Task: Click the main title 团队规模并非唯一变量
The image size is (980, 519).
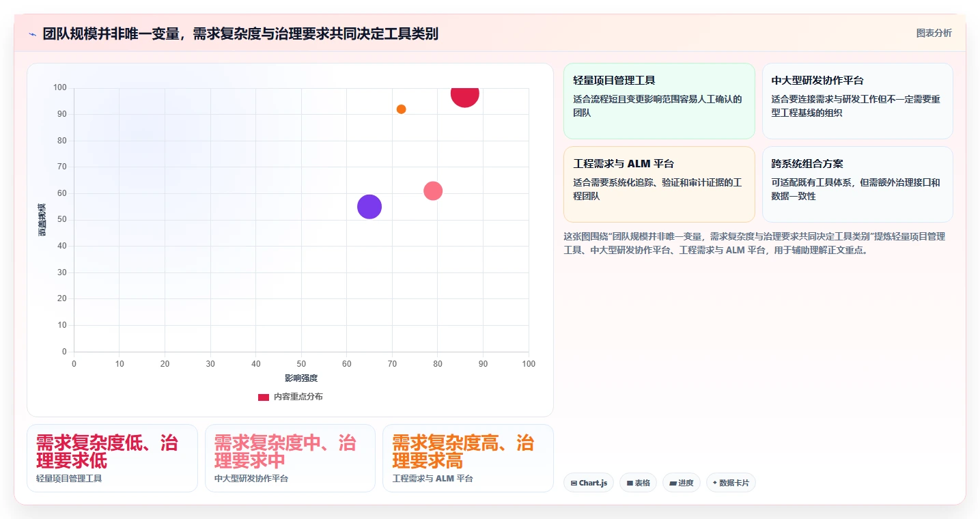Action: coord(240,33)
